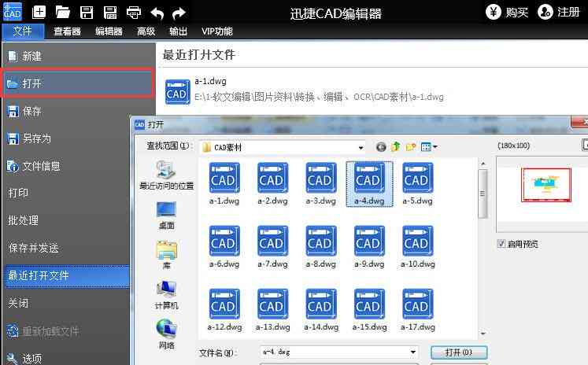Switch to the 编辑器 tab
The width and height of the screenshot is (588, 365).
[109, 31]
